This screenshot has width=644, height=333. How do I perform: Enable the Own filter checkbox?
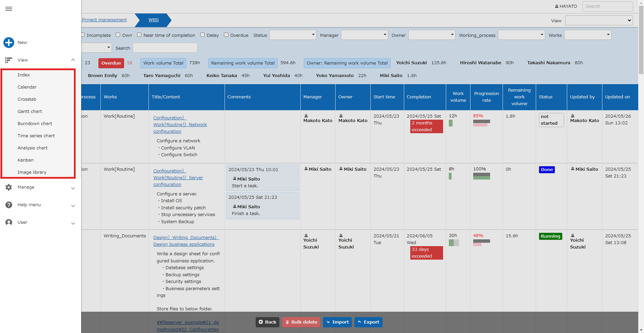[x=118, y=35]
